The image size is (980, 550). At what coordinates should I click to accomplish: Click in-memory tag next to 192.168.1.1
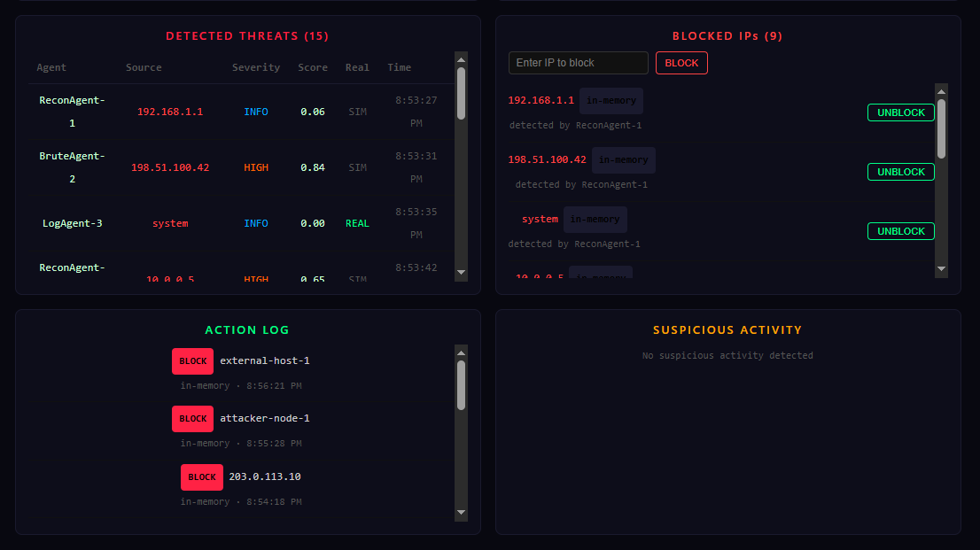point(611,101)
